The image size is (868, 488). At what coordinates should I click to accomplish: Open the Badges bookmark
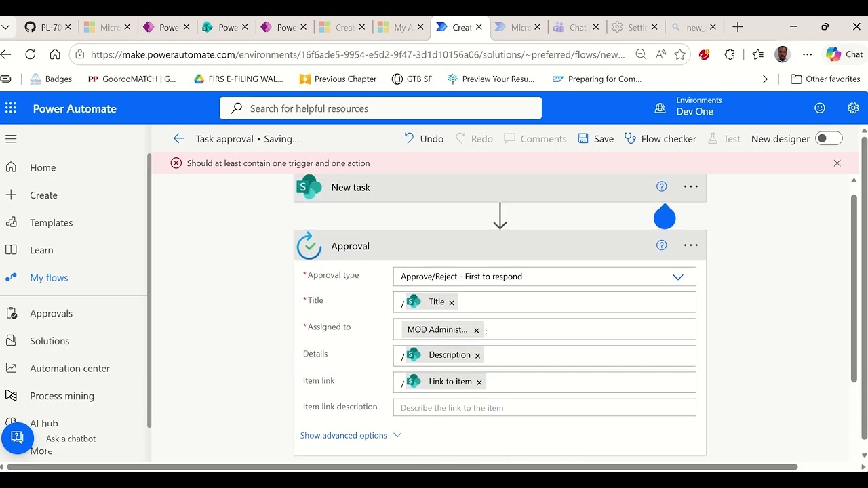(x=51, y=79)
